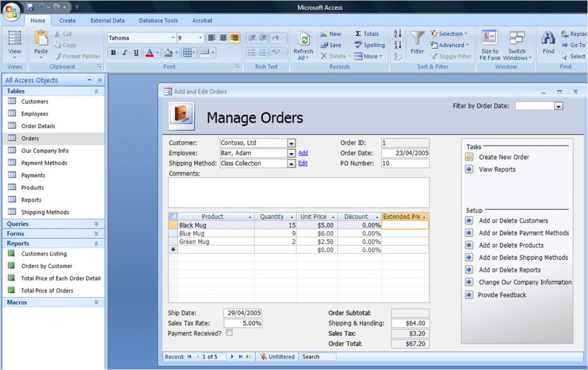
Task: Click Provide Feedback button
Action: pos(502,295)
